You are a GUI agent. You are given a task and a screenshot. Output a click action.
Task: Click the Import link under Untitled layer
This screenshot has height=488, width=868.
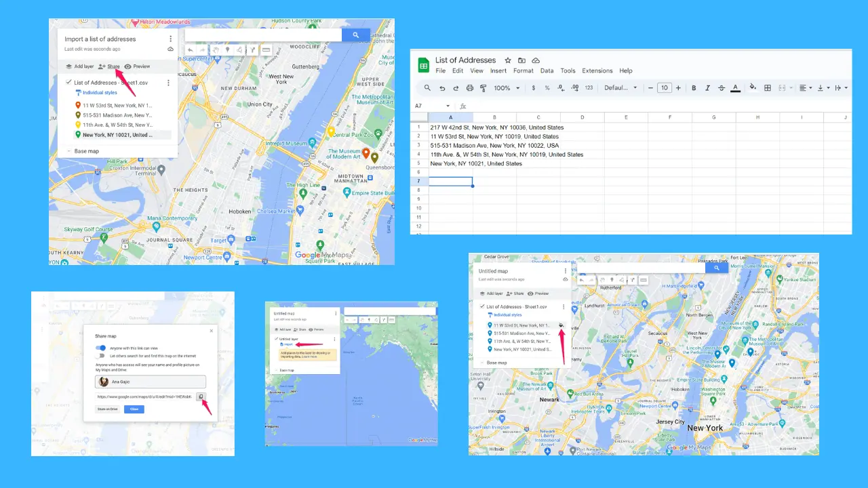tap(288, 344)
